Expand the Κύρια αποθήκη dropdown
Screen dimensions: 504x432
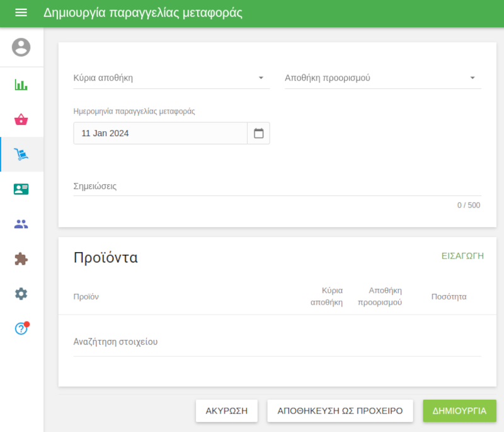point(171,78)
